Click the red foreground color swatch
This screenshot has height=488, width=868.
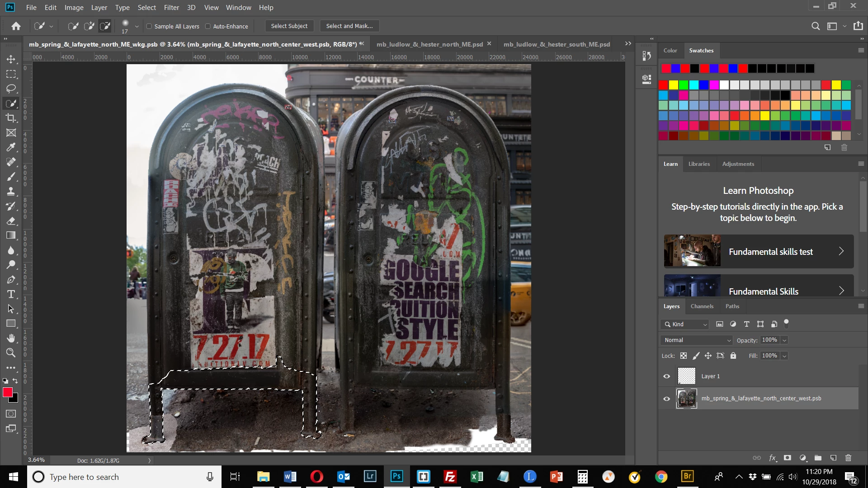pos(7,392)
